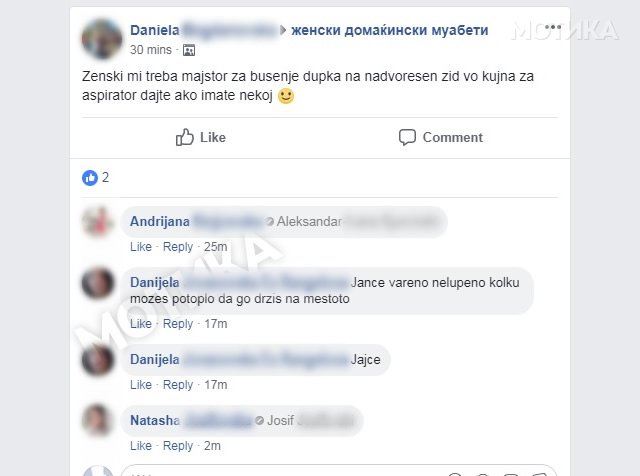This screenshot has width=640, height=476.
Task: Click the Comment button with speech bubble
Action: point(440,138)
